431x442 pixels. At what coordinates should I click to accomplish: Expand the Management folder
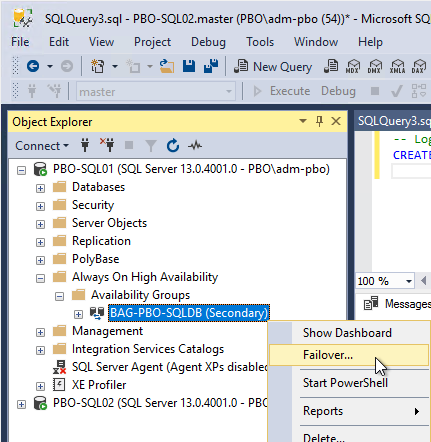tap(40, 332)
